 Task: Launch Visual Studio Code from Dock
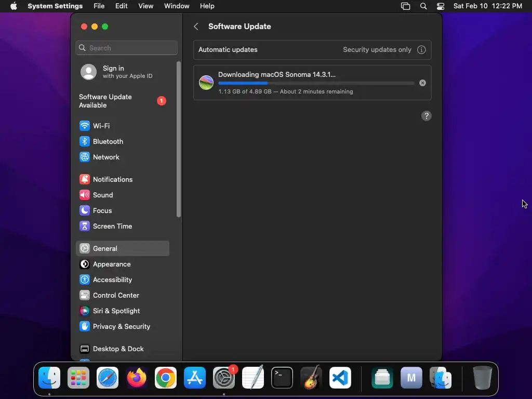coord(340,378)
